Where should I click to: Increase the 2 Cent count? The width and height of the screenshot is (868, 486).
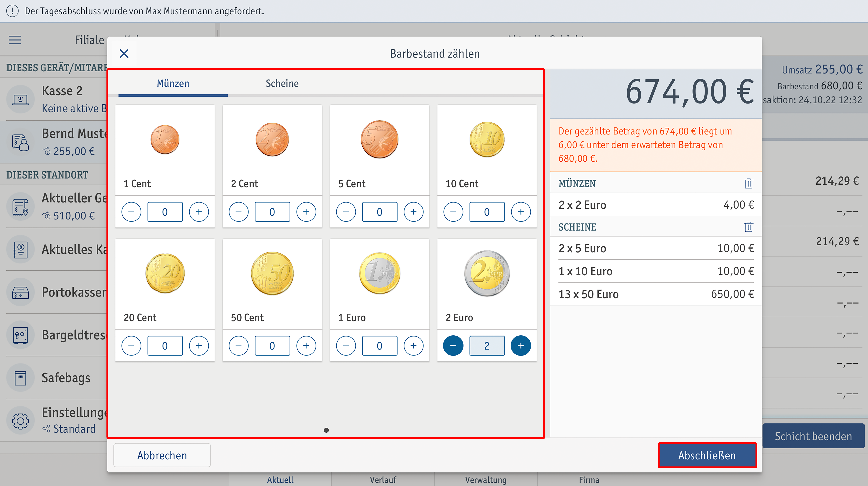pos(306,212)
